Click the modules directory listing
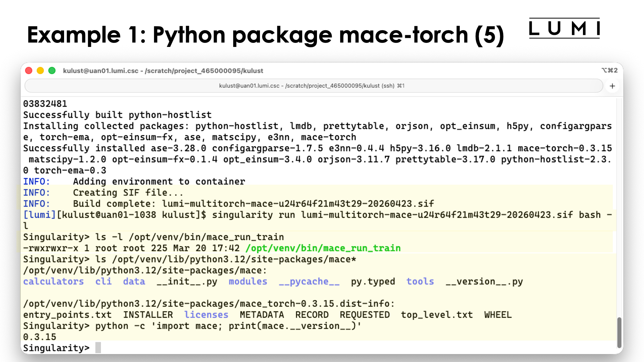The height and width of the screenshot is (362, 644). point(248,282)
